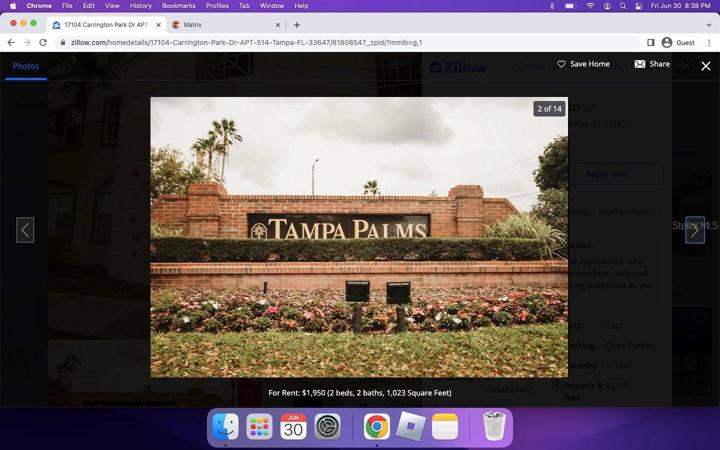Open Finder from the Dock
Viewport: 720px width, 450px height.
pyautogui.click(x=225, y=427)
